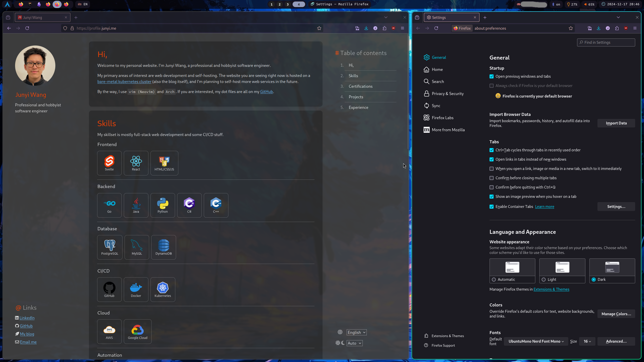Open downloads panel in Settings window

pyautogui.click(x=599, y=28)
